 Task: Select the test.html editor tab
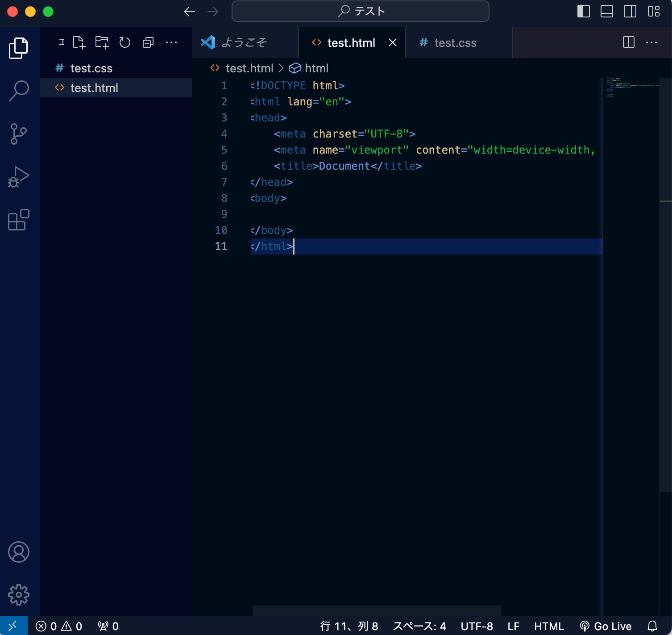coord(351,42)
